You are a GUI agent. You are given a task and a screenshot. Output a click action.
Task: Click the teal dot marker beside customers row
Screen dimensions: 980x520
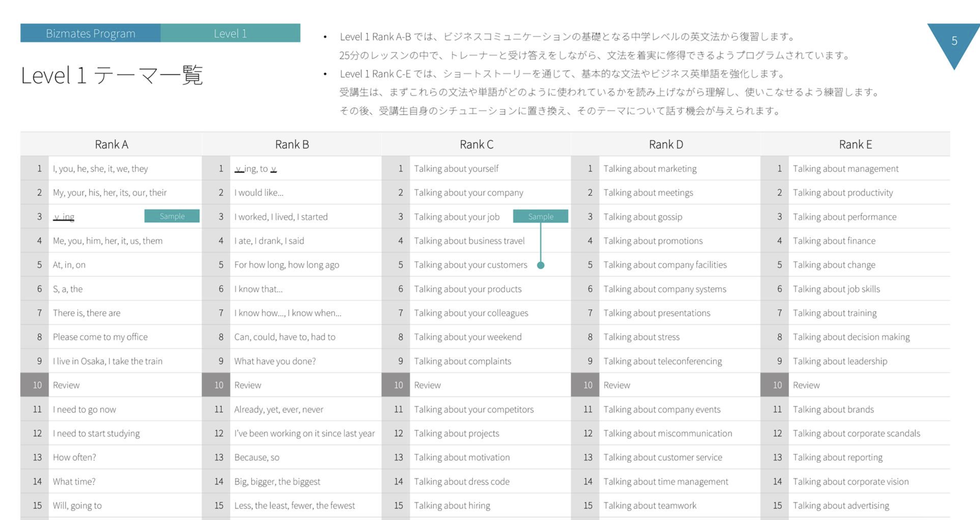pyautogui.click(x=540, y=265)
